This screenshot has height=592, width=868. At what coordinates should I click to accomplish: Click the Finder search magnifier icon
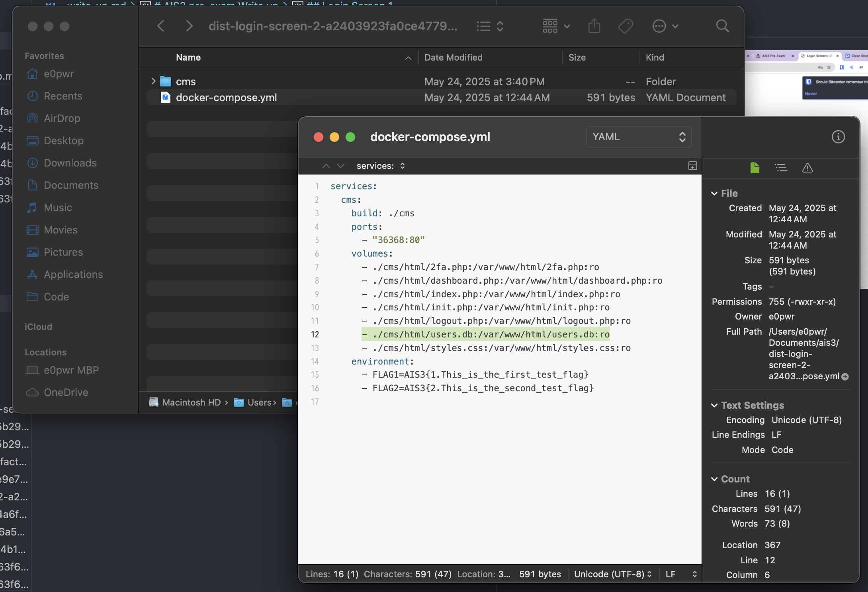722,26
